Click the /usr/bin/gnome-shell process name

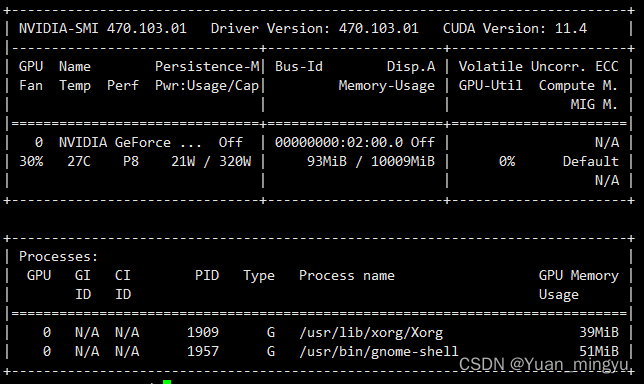pos(379,352)
